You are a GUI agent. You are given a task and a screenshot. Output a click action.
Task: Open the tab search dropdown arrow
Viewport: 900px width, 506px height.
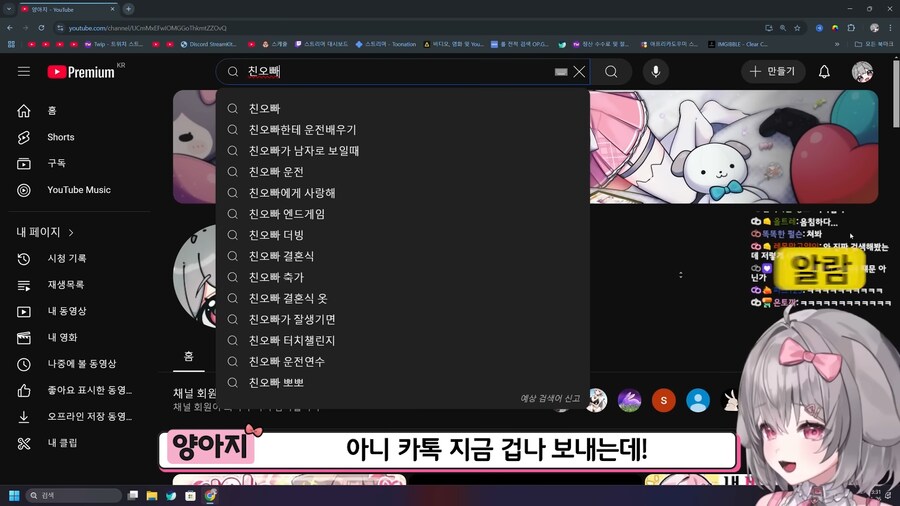pos(9,9)
